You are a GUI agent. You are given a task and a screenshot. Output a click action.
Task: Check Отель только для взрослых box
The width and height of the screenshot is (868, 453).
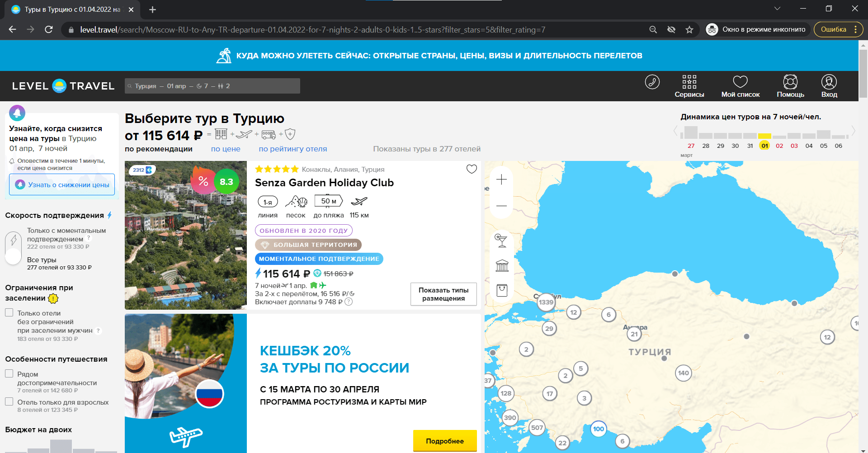pos(9,401)
